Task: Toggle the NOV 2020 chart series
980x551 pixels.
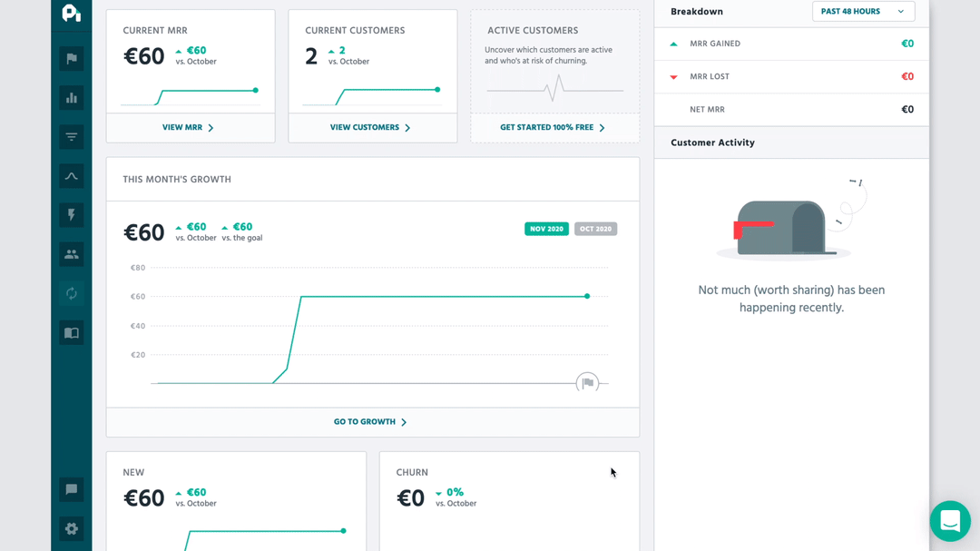Action: 546,229
